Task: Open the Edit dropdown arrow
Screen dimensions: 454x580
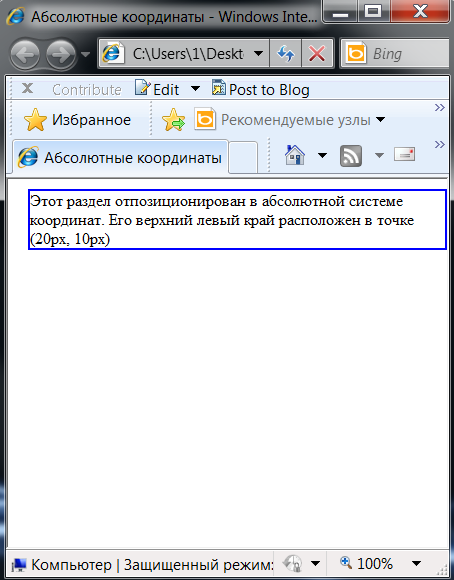Action: tap(195, 89)
